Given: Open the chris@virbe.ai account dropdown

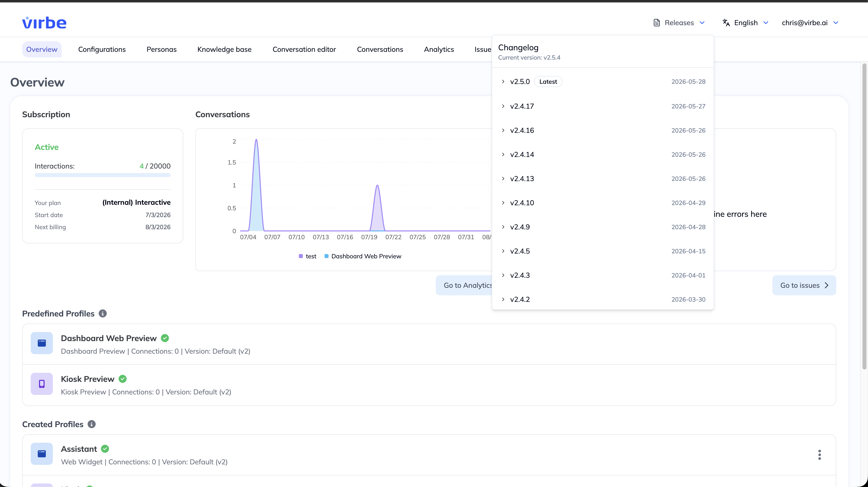Looking at the screenshot, I should [x=810, y=23].
